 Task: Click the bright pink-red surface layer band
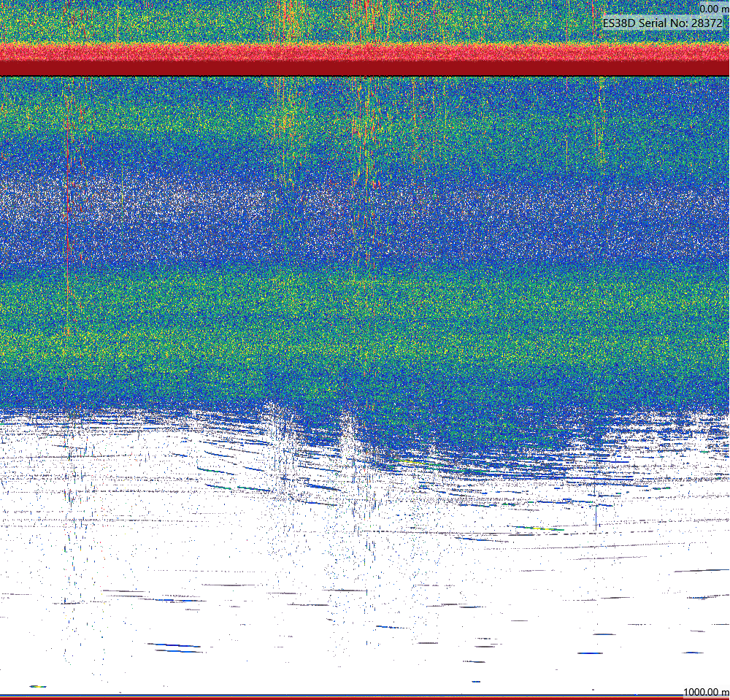(364, 52)
